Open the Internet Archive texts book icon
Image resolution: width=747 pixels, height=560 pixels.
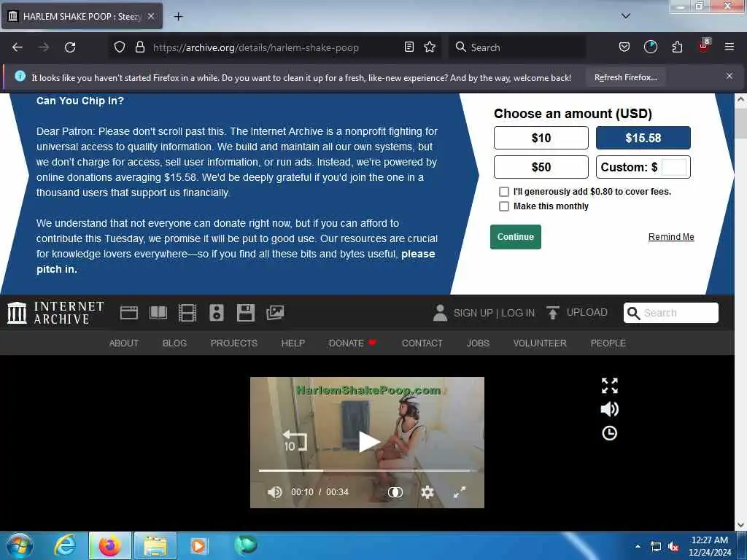(158, 312)
